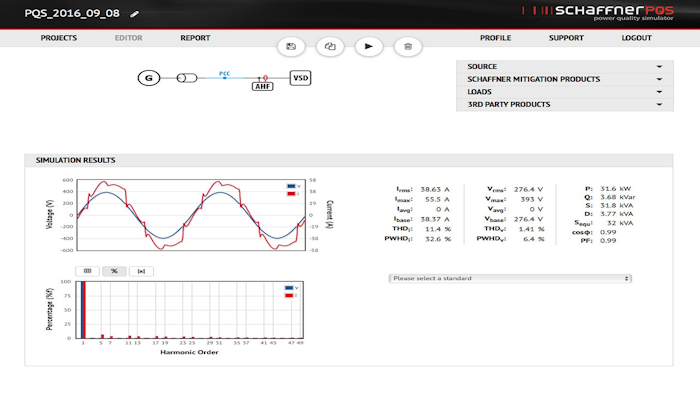Click the duplicate project icon
The image size is (700, 394).
click(330, 46)
